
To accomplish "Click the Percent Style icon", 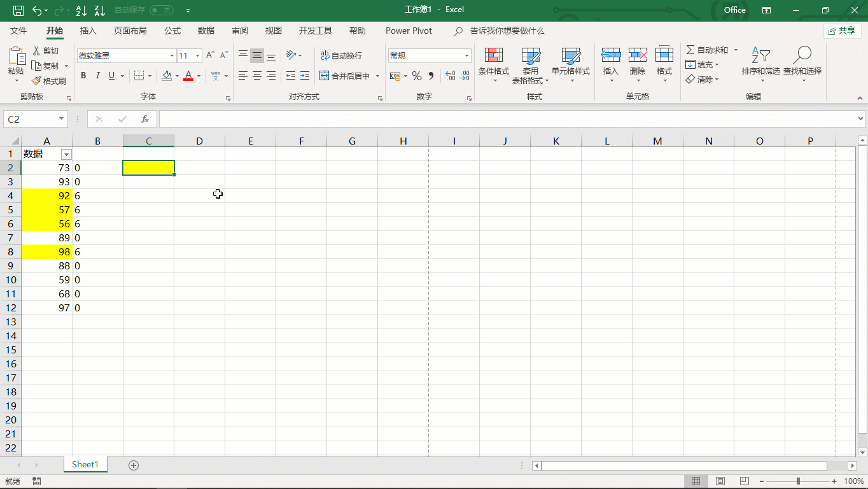I will (x=417, y=76).
